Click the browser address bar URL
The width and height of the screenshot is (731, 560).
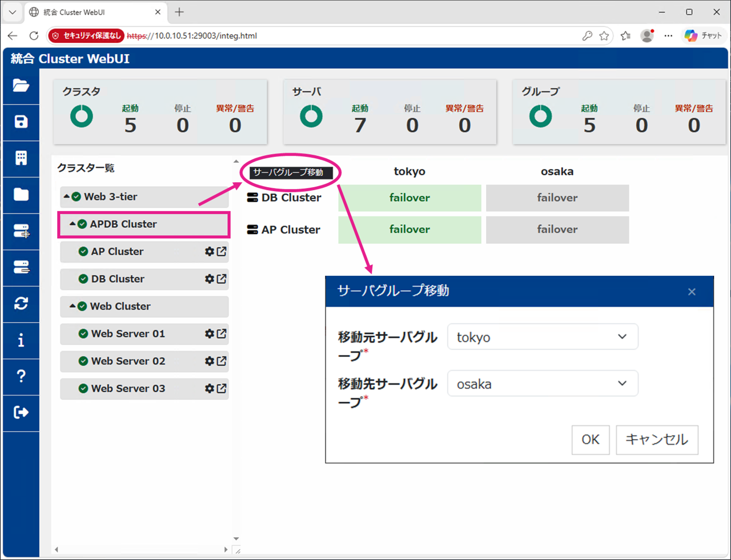coord(192,35)
